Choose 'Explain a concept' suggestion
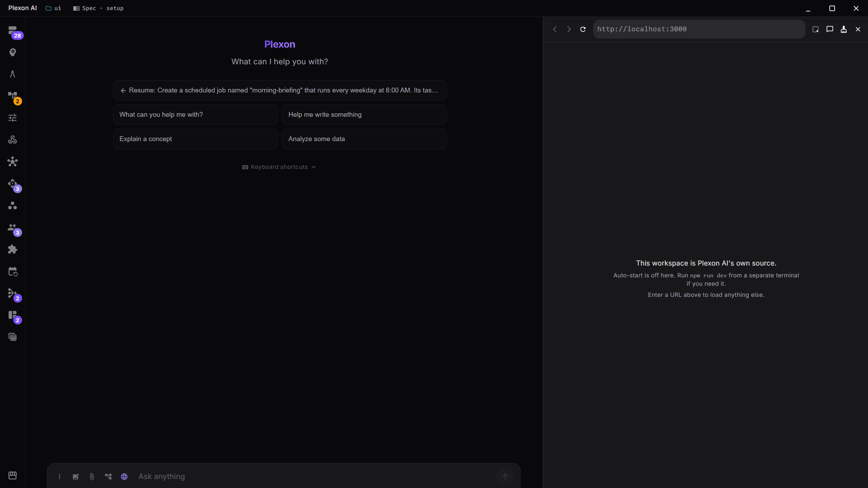The image size is (868, 488). click(x=195, y=139)
